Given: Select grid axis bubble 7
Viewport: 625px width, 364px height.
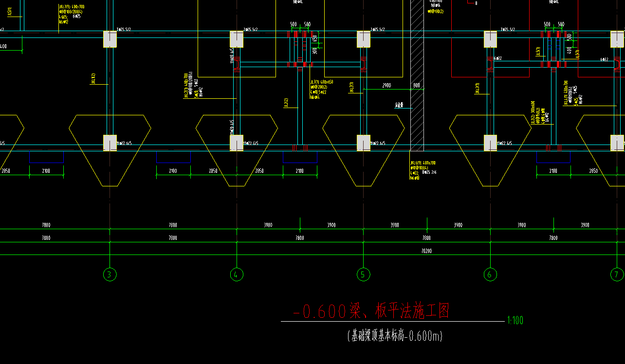Looking at the screenshot, I should click(x=617, y=274).
